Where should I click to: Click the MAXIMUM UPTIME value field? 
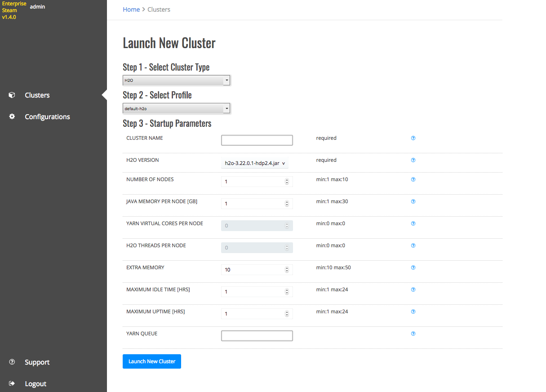pos(257,314)
